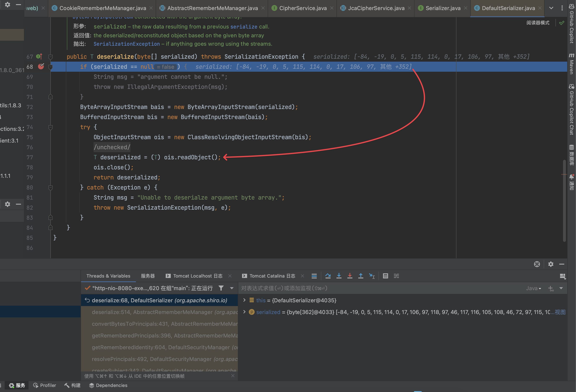The width and height of the screenshot is (576, 392).
Task: Select Threads & Variables tab
Action: coord(108,276)
